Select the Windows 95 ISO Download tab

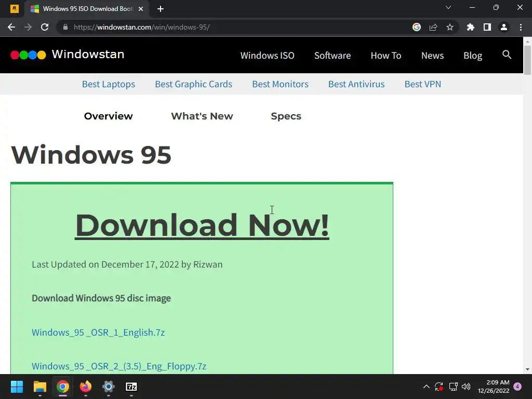tap(87, 9)
